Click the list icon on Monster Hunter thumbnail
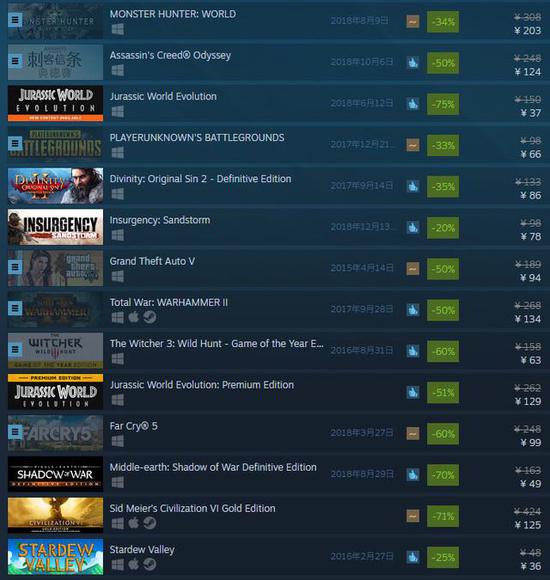This screenshot has height=580, width=550. 15,20
